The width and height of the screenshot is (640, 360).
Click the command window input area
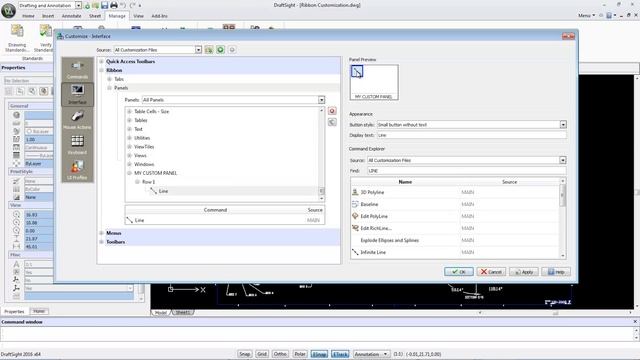[x=317, y=334]
